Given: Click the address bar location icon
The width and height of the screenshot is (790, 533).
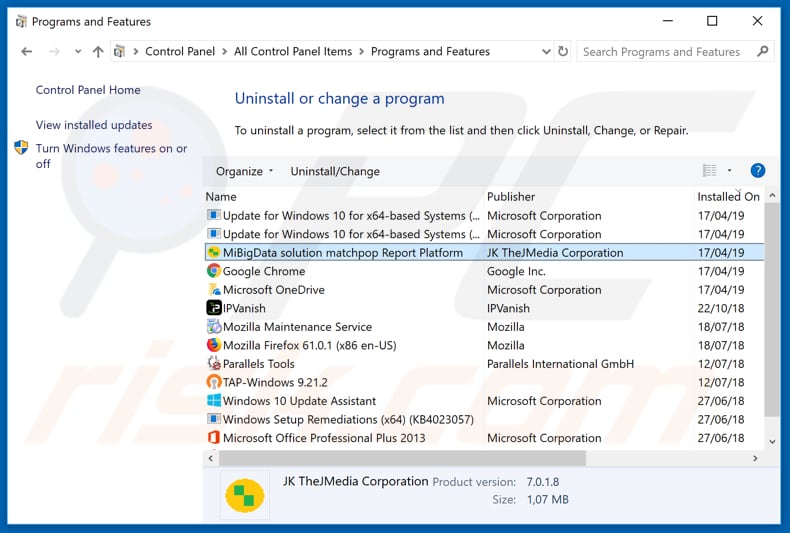Looking at the screenshot, I should [119, 51].
